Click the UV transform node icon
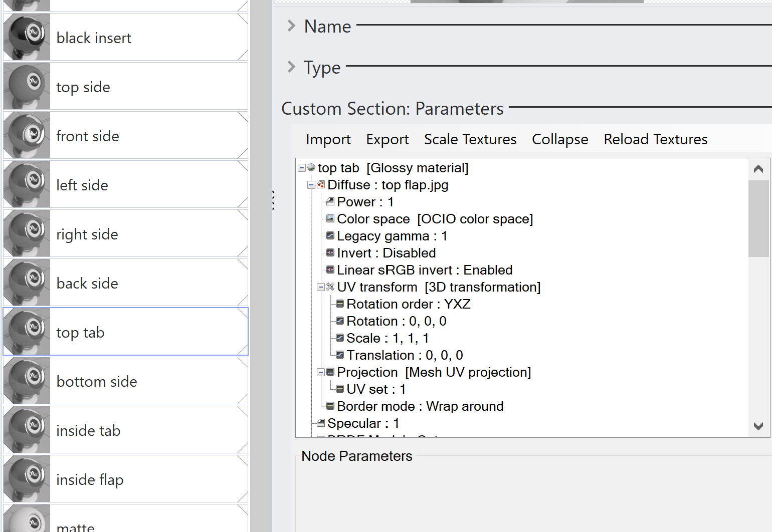Screen dimensions: 772x532 [x=330, y=287]
